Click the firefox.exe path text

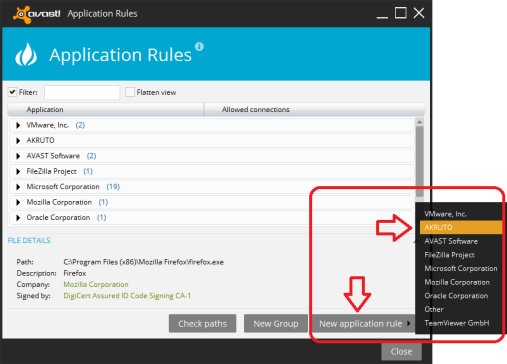click(143, 262)
